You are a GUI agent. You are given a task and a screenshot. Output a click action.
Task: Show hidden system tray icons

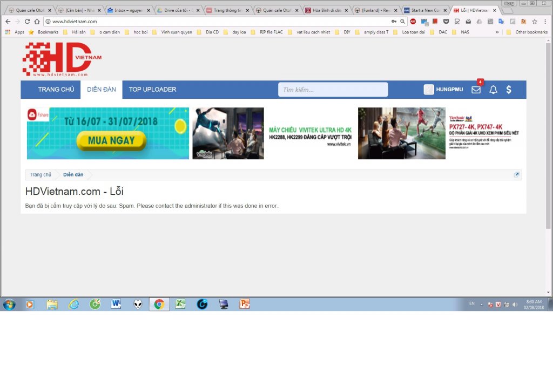click(x=481, y=305)
